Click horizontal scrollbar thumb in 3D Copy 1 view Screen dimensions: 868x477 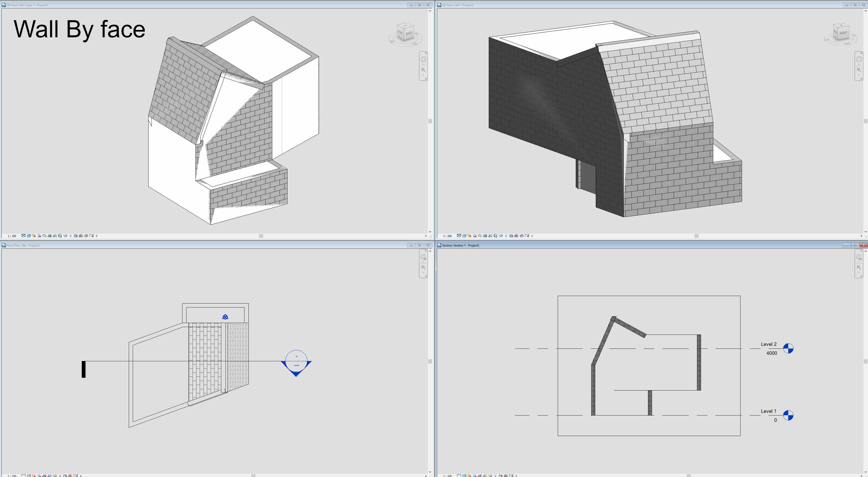[x=261, y=236]
